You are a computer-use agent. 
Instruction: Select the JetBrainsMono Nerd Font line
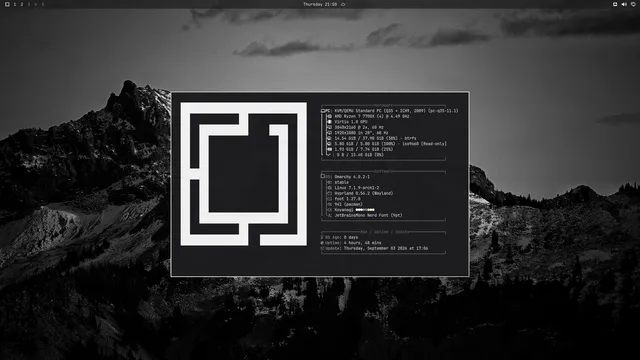coord(368,216)
